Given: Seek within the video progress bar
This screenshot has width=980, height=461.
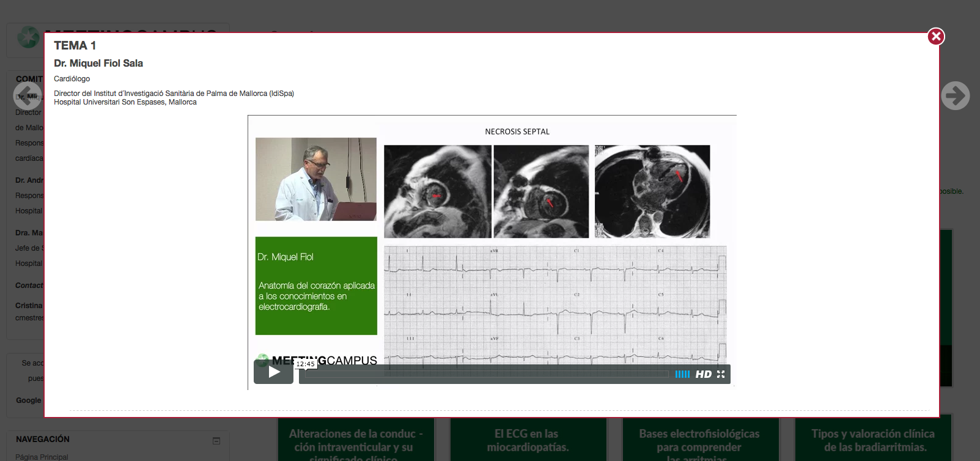Looking at the screenshot, I should point(487,374).
